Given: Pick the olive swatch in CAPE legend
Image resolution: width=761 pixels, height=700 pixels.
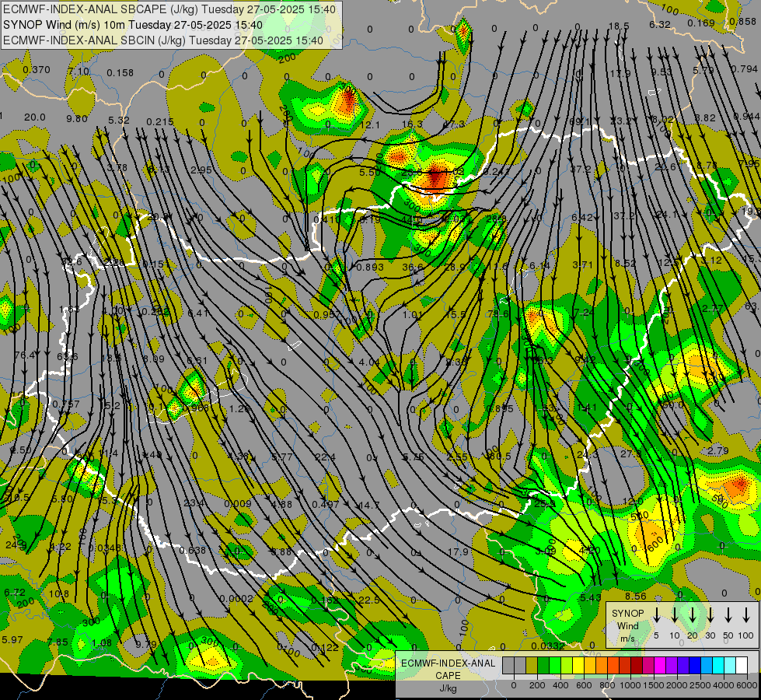Looking at the screenshot, I should [532, 666].
